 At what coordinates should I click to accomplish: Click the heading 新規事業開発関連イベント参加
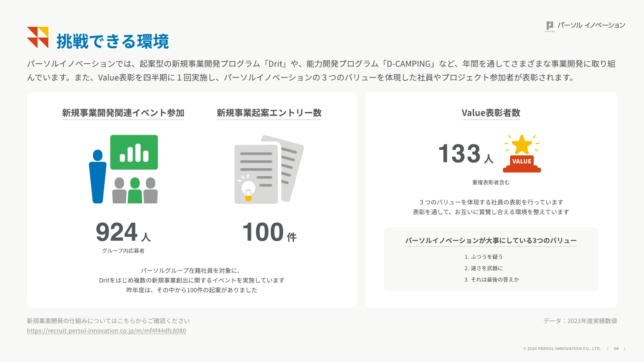point(123,113)
